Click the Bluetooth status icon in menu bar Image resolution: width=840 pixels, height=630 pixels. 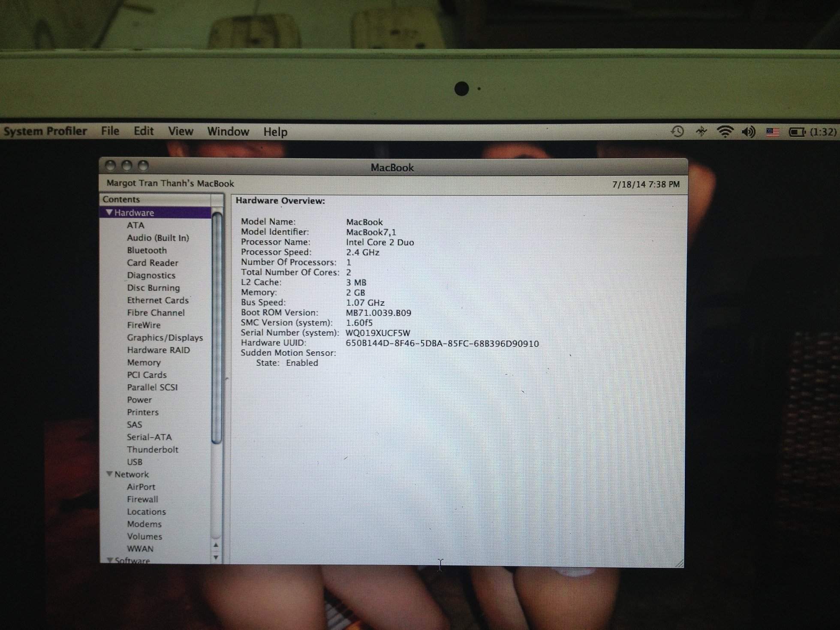pos(701,132)
